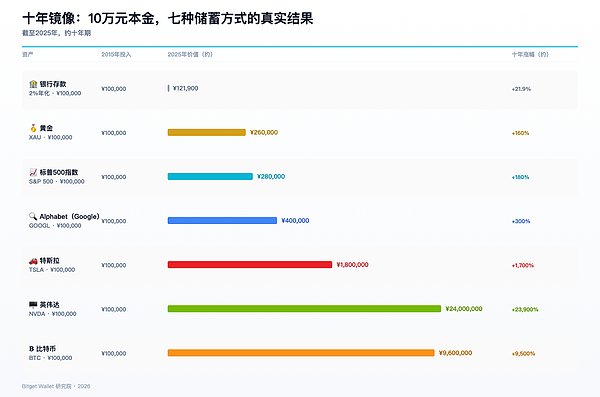
Task: Click the teal bar for S&P 500
Action: coord(210,176)
